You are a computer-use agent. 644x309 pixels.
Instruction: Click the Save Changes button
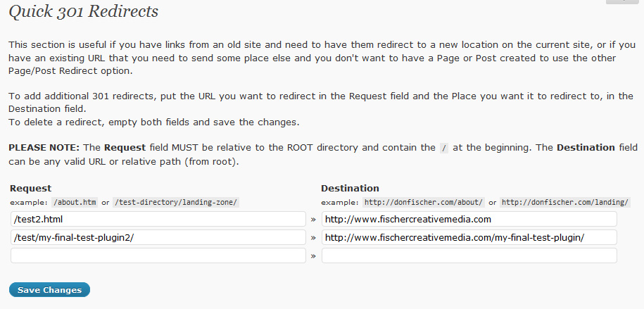(x=49, y=290)
